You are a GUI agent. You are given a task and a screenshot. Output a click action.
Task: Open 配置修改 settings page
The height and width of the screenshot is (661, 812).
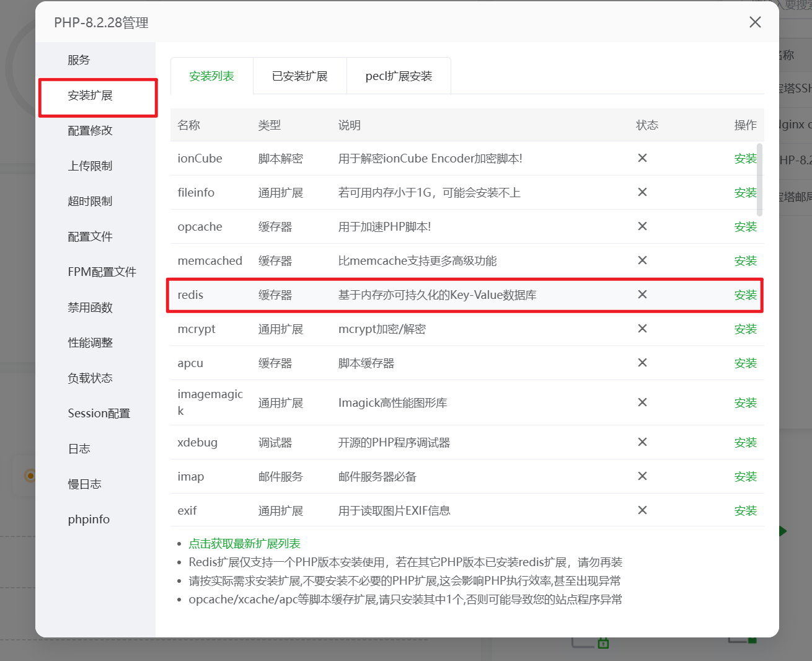pyautogui.click(x=90, y=131)
